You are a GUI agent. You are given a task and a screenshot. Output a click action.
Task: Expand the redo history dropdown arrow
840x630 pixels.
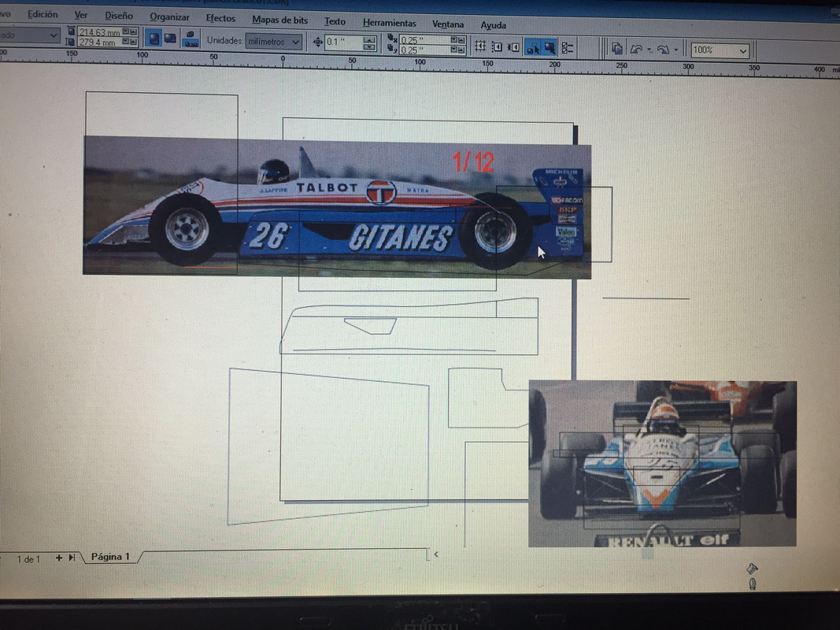tap(676, 51)
